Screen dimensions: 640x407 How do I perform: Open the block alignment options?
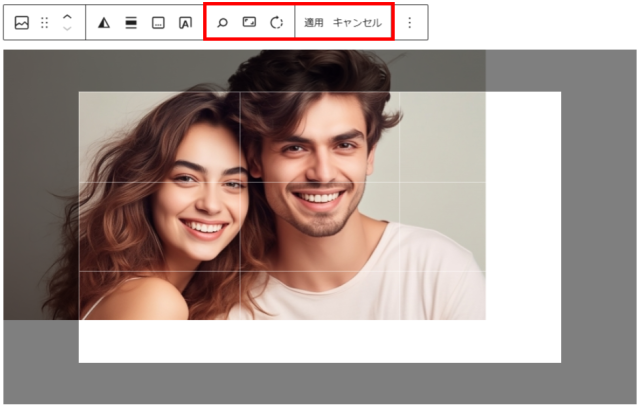(131, 22)
